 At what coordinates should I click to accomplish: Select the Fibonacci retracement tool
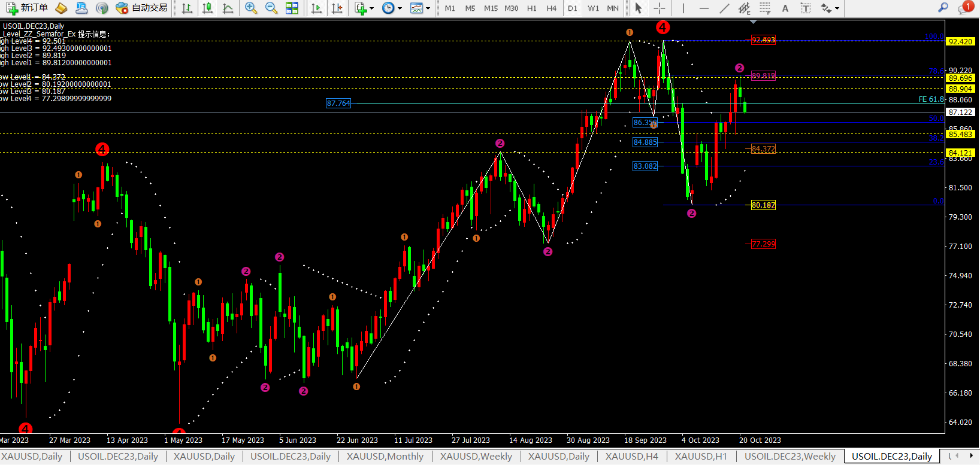click(x=765, y=8)
